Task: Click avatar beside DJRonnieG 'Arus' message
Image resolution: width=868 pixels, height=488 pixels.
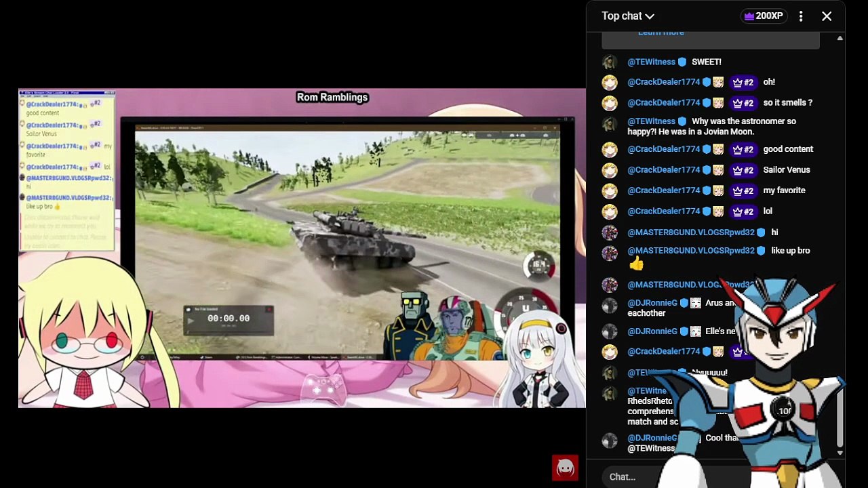Action: pyautogui.click(x=610, y=305)
